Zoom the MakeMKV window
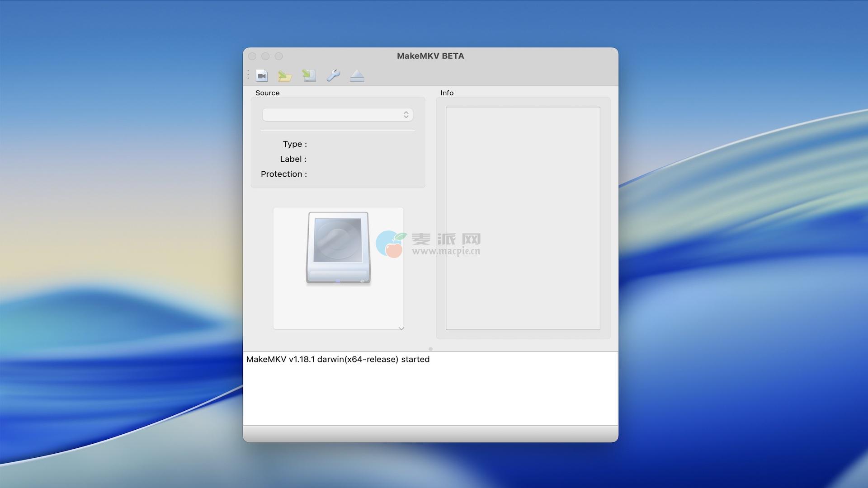Image resolution: width=868 pixels, height=488 pixels. coord(279,56)
